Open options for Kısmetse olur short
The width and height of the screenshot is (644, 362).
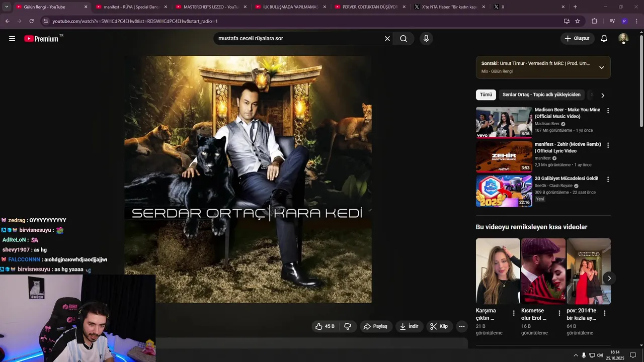(x=559, y=313)
